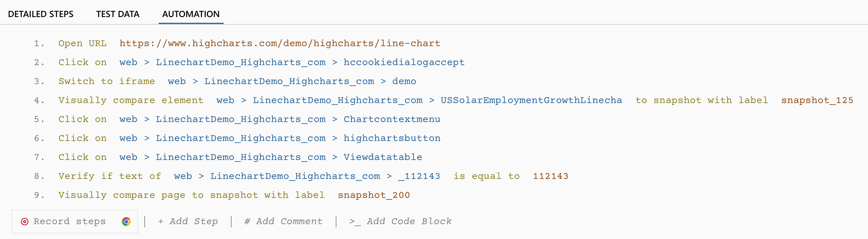Select USSolarEmploymentGrowthLinecha element in step 4
Viewport: 868px width, 239px height.
pos(531,100)
